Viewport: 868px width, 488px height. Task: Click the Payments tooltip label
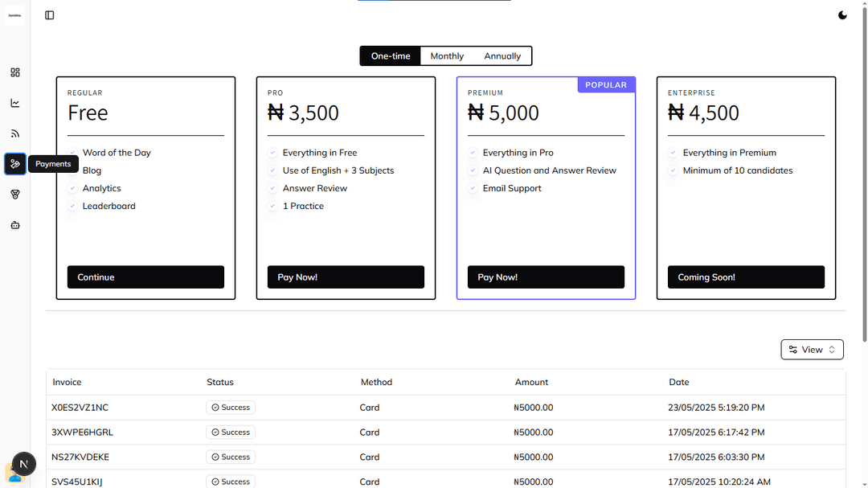pos(53,163)
